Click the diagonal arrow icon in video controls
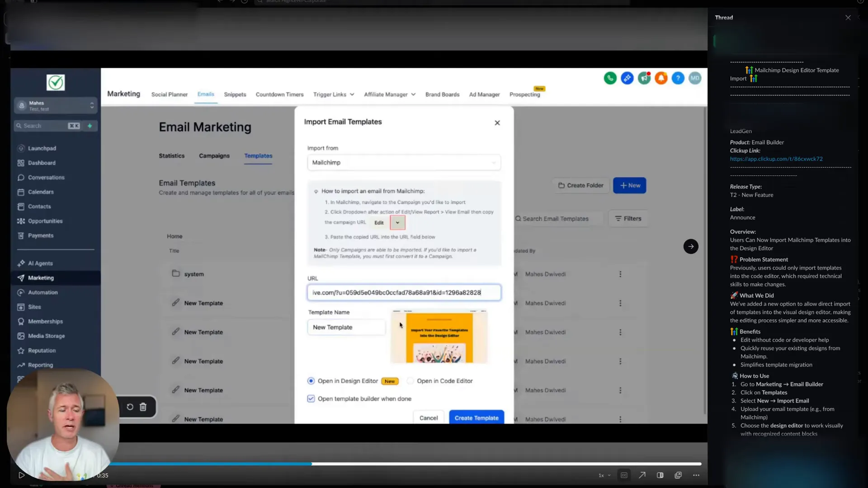 tap(642, 475)
